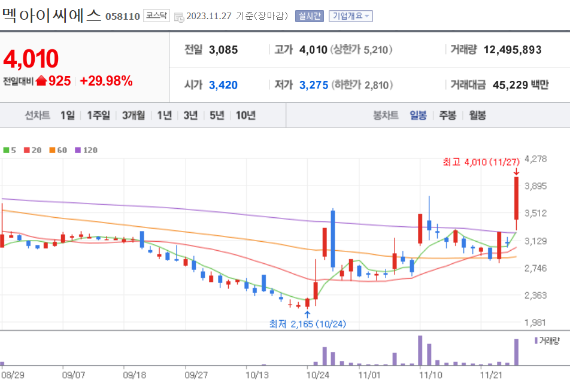Select the 1년 line chart period

click(x=164, y=116)
